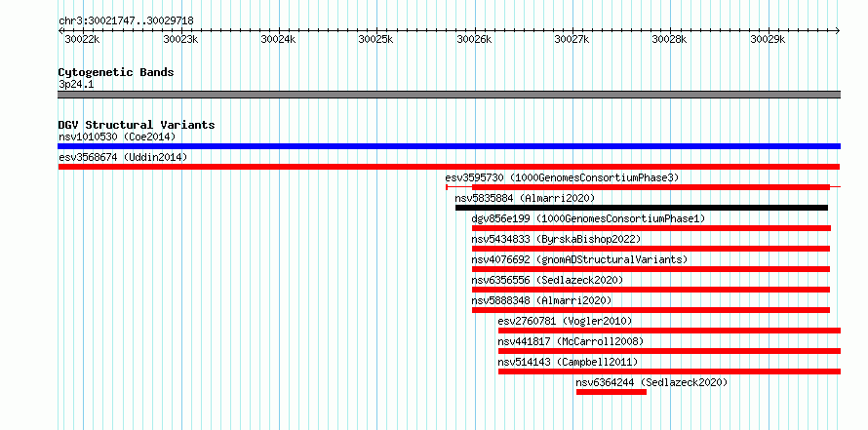The image size is (868, 430).
Task: Click the red nsv5888348 variant bar
Action: coord(651,310)
